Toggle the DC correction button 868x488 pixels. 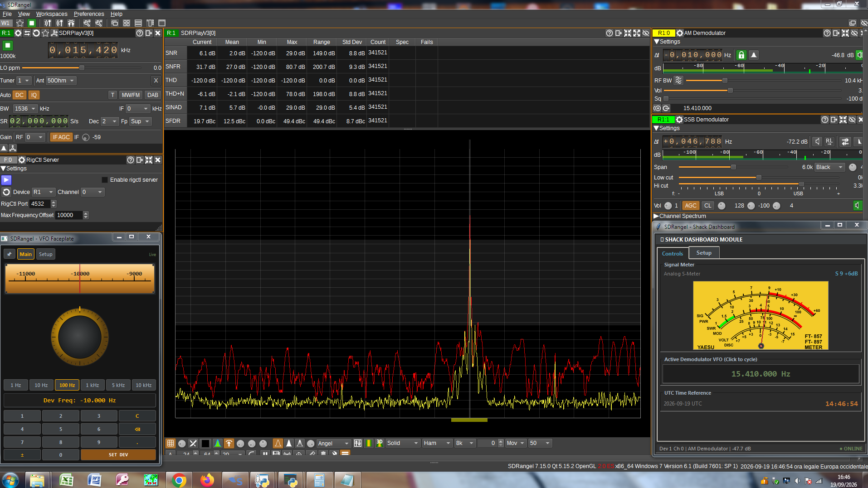[x=20, y=95]
